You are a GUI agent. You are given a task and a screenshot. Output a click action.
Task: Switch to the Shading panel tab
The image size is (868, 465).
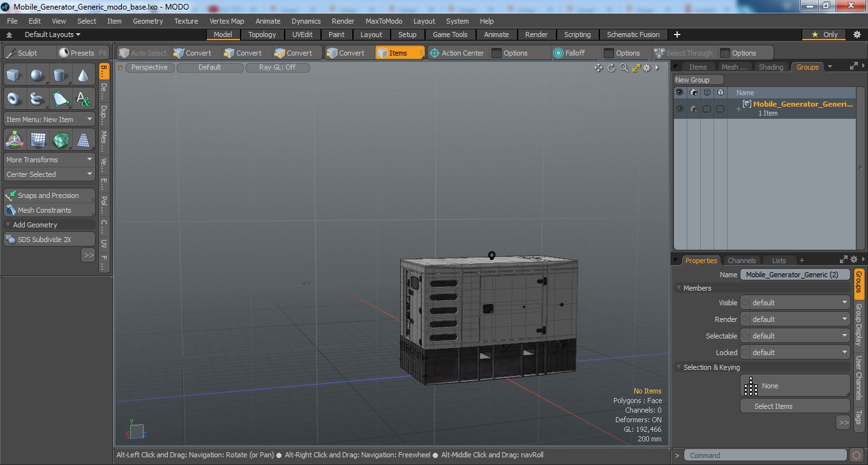tap(770, 67)
